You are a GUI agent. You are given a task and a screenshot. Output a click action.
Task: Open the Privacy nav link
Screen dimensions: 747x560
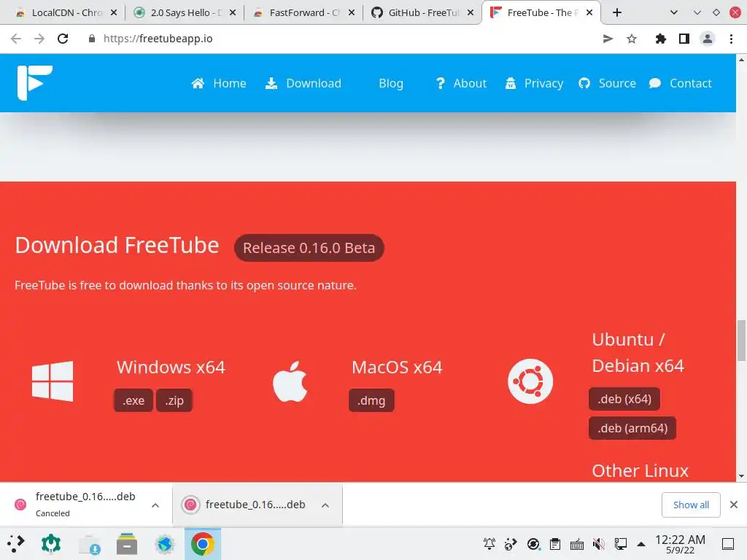[x=534, y=83]
